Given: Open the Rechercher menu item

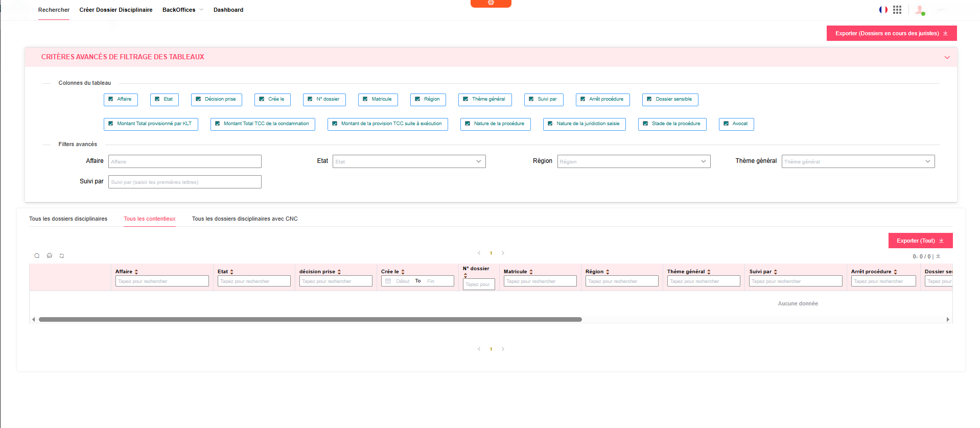Looking at the screenshot, I should pyautogui.click(x=54, y=10).
